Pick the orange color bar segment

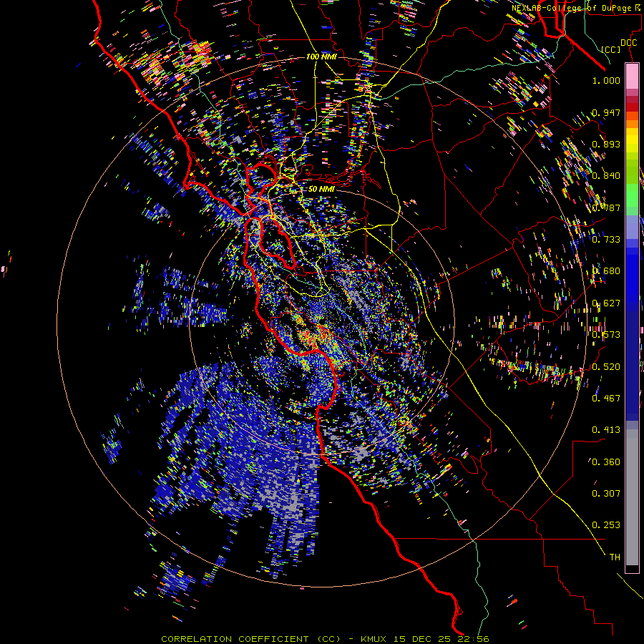632,124
